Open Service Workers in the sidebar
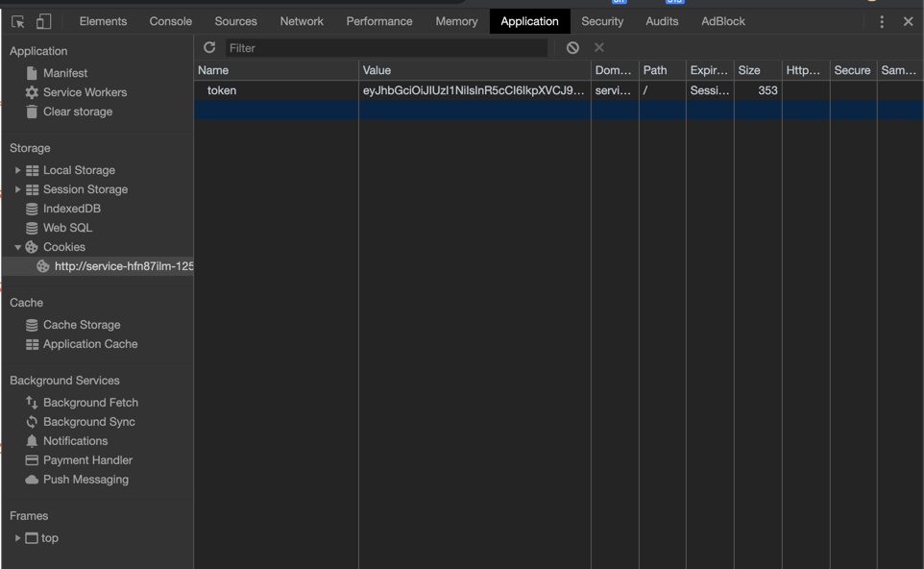Screen dimensions: 924x569 coord(85,92)
